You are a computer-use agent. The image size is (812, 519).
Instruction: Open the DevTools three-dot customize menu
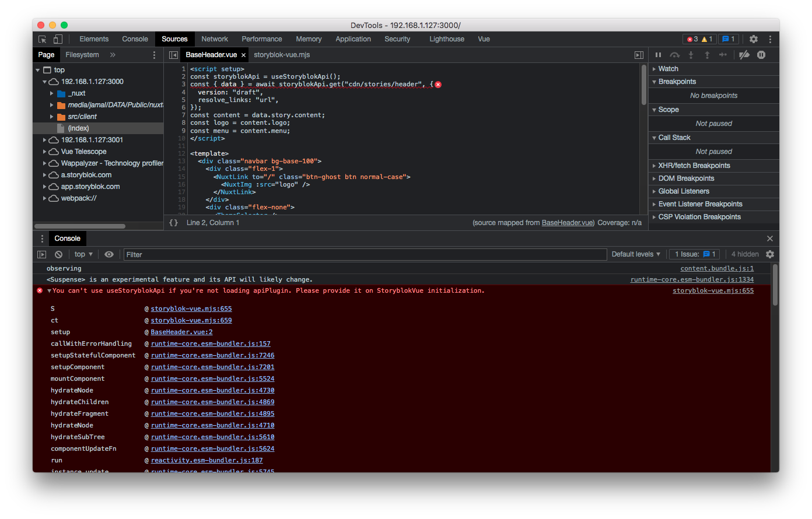(x=770, y=39)
